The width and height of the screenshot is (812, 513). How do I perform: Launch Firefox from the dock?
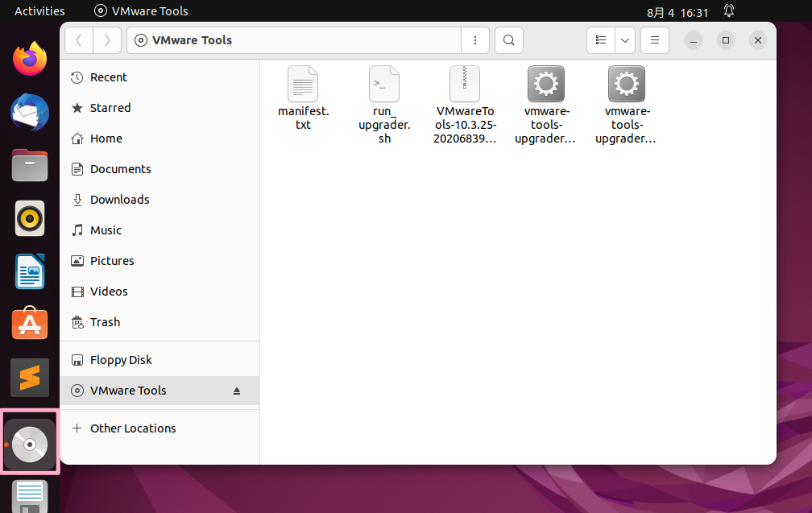point(30,59)
